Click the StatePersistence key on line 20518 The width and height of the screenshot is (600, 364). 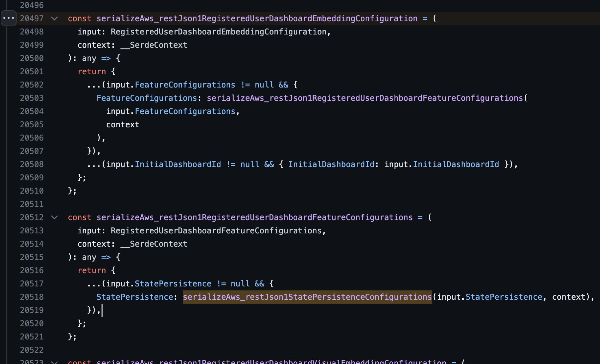coord(134,297)
